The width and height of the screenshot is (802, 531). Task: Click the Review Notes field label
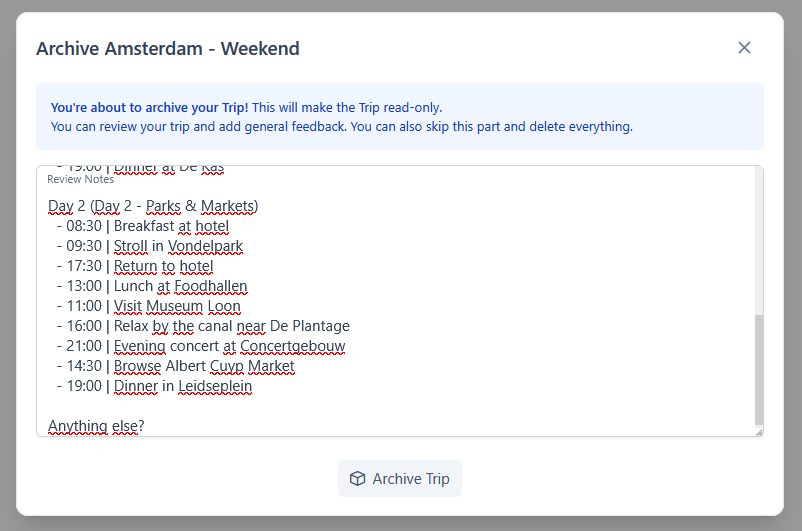coord(80,180)
